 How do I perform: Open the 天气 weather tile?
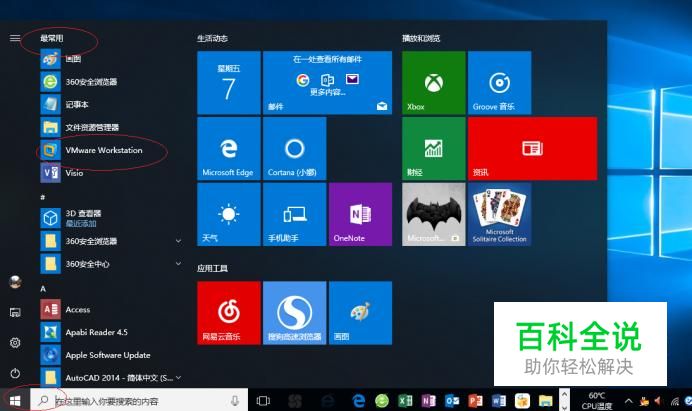228,214
